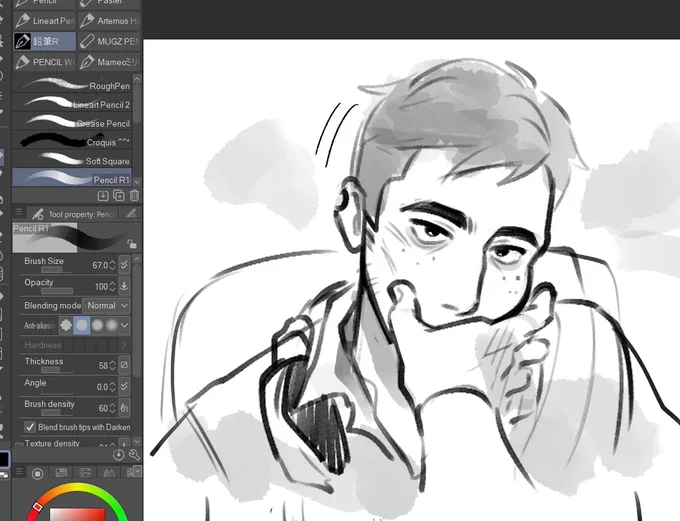680x521 pixels.
Task: Open Brush Size dynamics settings icon
Action: click(x=124, y=264)
